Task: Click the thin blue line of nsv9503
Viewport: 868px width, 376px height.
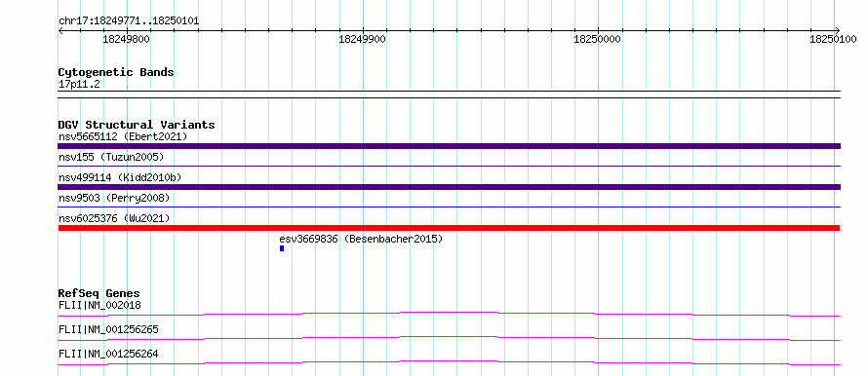Action: (x=449, y=207)
